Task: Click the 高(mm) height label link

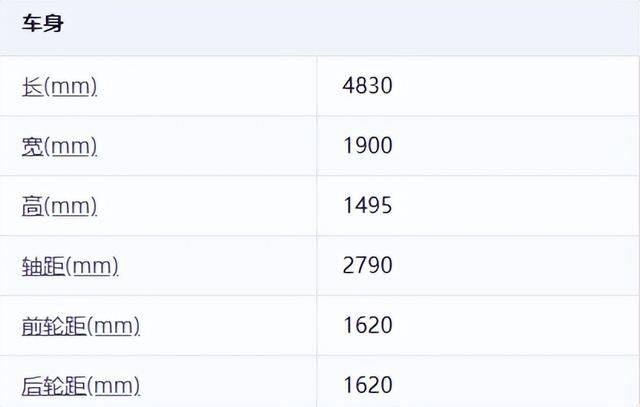Action: pyautogui.click(x=59, y=206)
